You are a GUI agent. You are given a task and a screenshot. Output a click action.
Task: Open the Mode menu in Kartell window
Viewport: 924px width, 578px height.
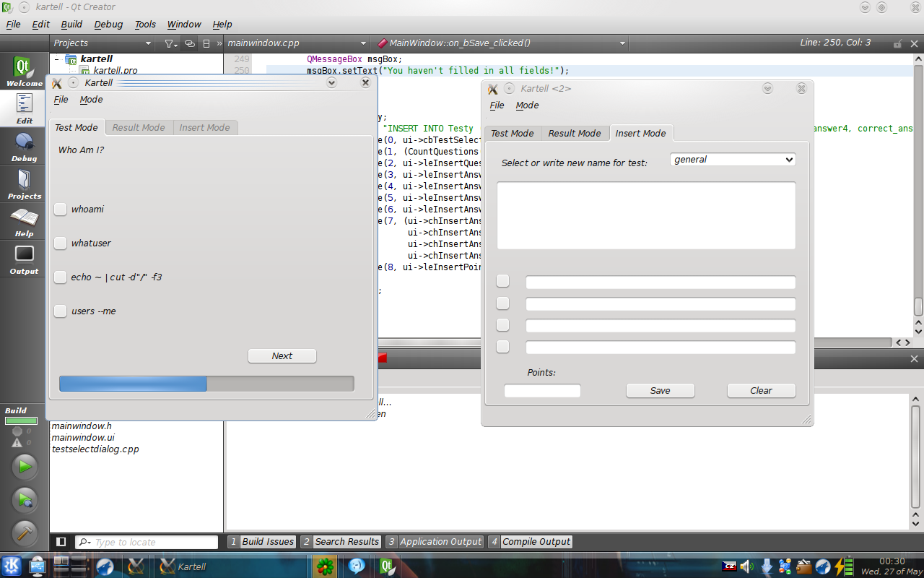(91, 100)
